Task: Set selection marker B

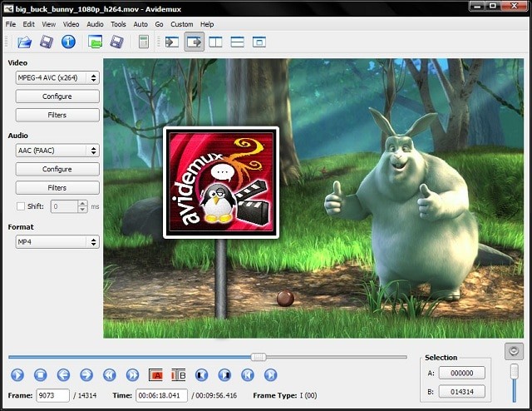Action: pos(178,375)
